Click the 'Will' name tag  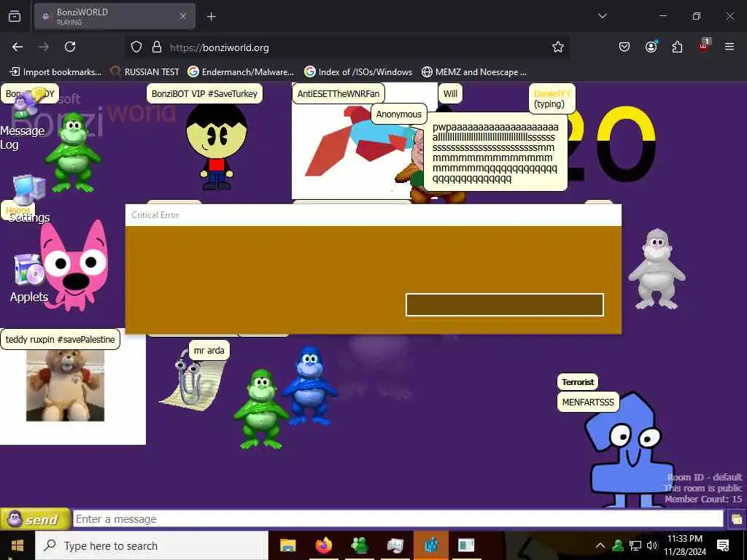click(x=450, y=94)
